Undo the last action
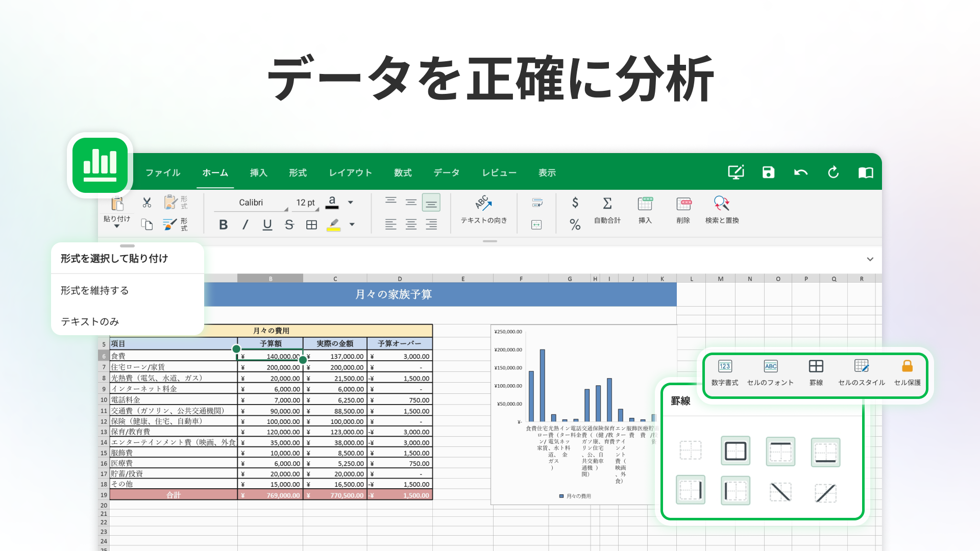This screenshot has height=551, width=980. [x=801, y=172]
